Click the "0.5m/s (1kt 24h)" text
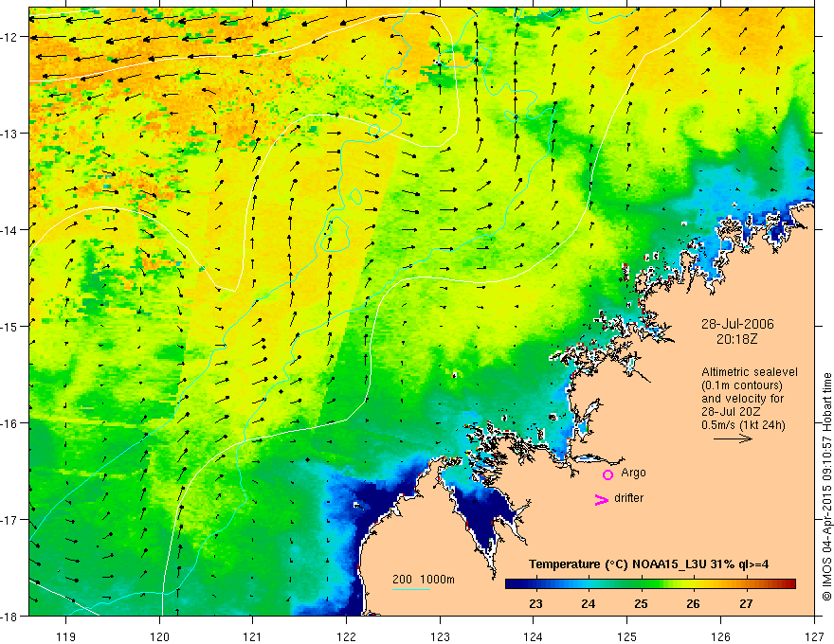834x644 pixels. (743, 425)
